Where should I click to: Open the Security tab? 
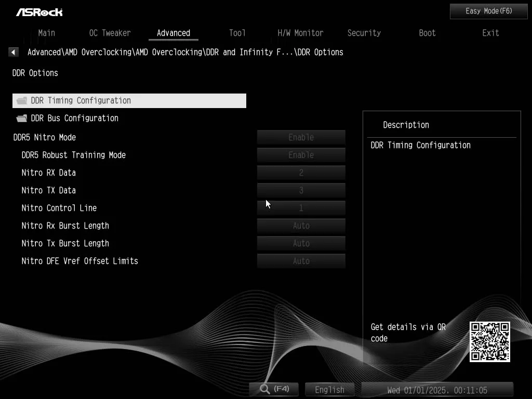[364, 33]
